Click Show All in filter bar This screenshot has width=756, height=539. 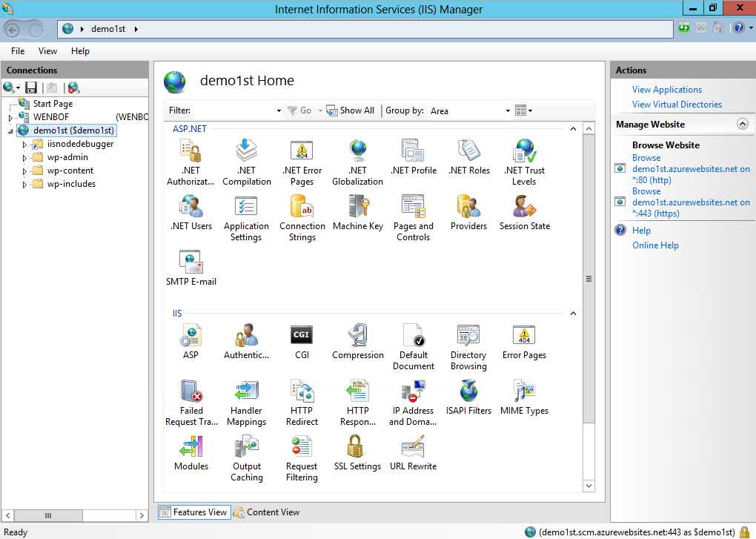click(351, 111)
